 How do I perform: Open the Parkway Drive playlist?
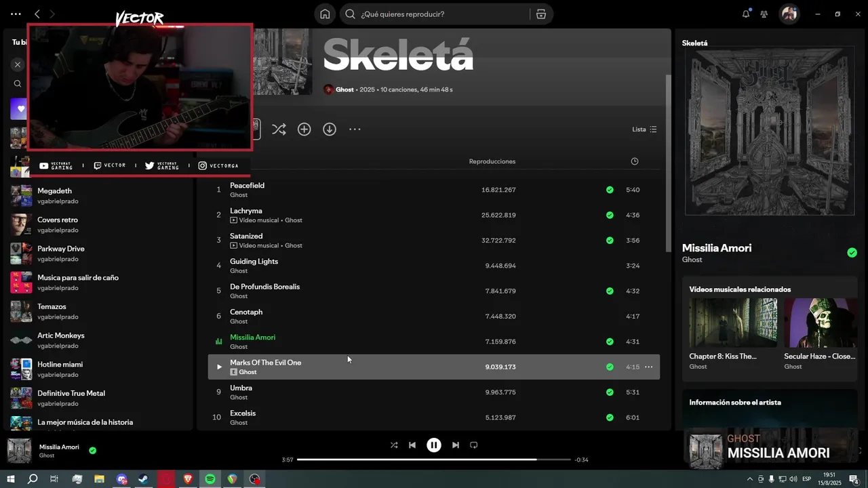[x=98, y=253]
